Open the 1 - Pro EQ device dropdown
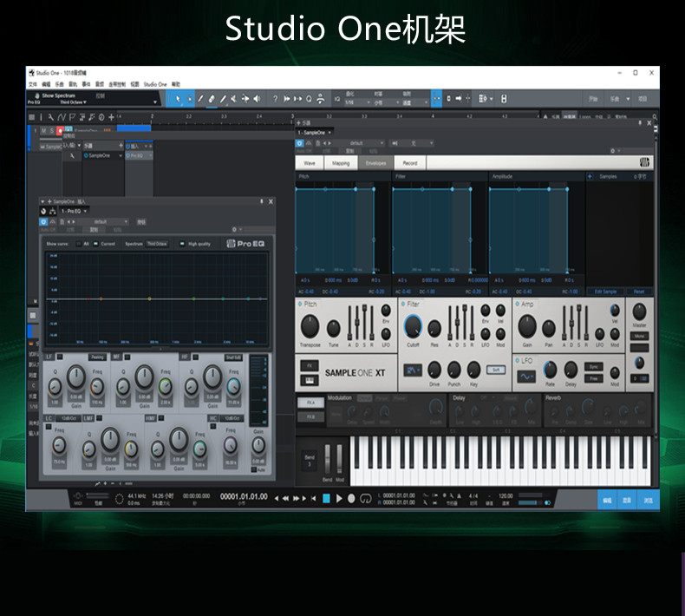Image resolution: width=685 pixels, height=616 pixels. tap(74, 211)
